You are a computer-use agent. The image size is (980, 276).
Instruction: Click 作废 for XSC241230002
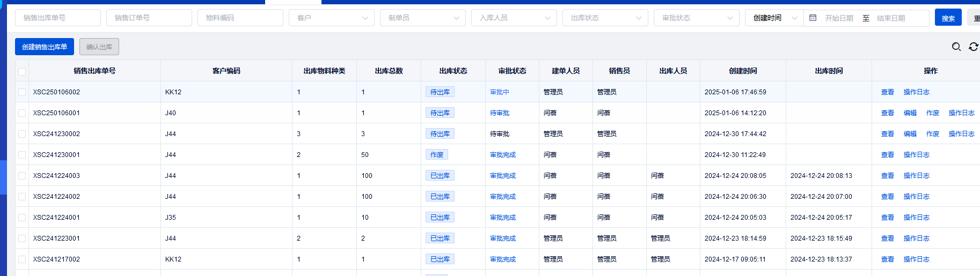tap(933, 134)
